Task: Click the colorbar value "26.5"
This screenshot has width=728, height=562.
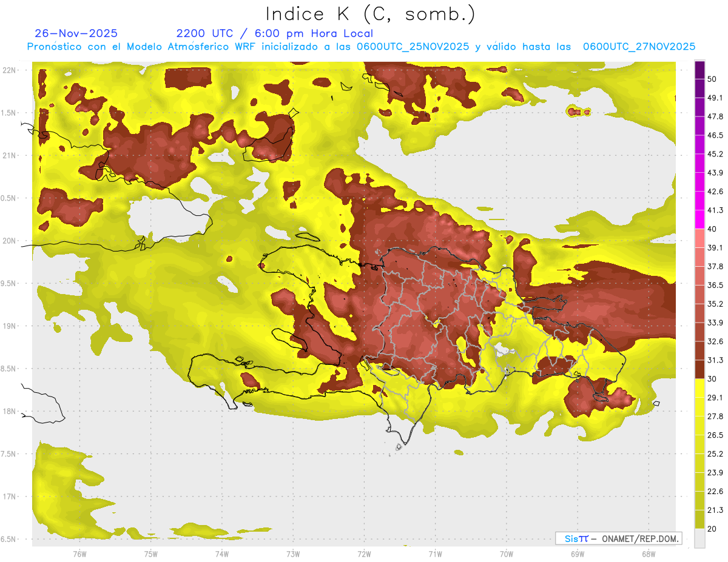Action: 716,435
